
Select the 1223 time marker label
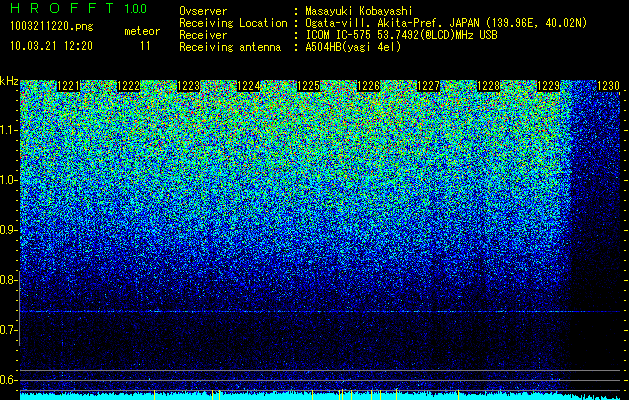pos(189,86)
